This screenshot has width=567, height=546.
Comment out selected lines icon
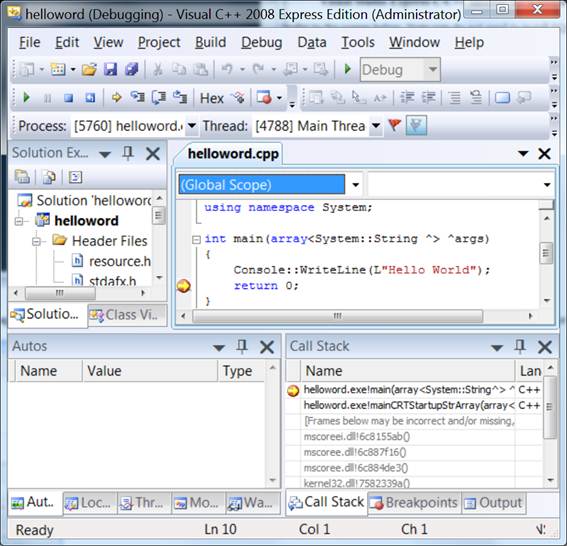point(455,98)
